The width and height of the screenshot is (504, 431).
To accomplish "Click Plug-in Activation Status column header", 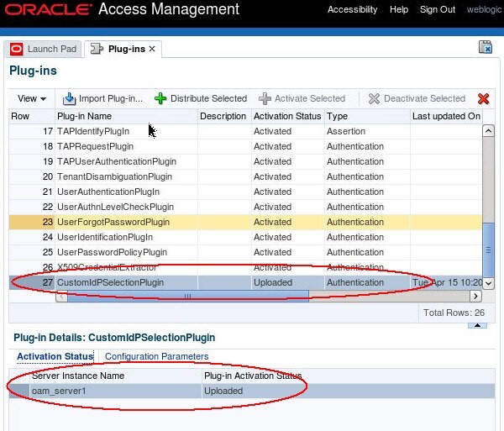I will [x=253, y=376].
